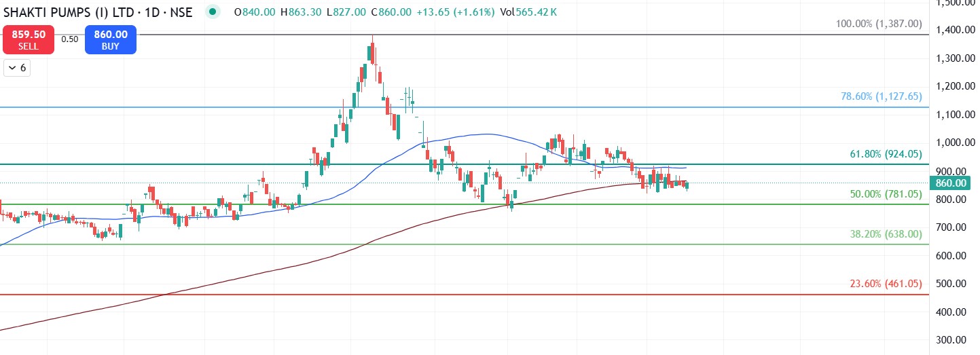Click the red SELL 859.50 button

[x=29, y=40]
